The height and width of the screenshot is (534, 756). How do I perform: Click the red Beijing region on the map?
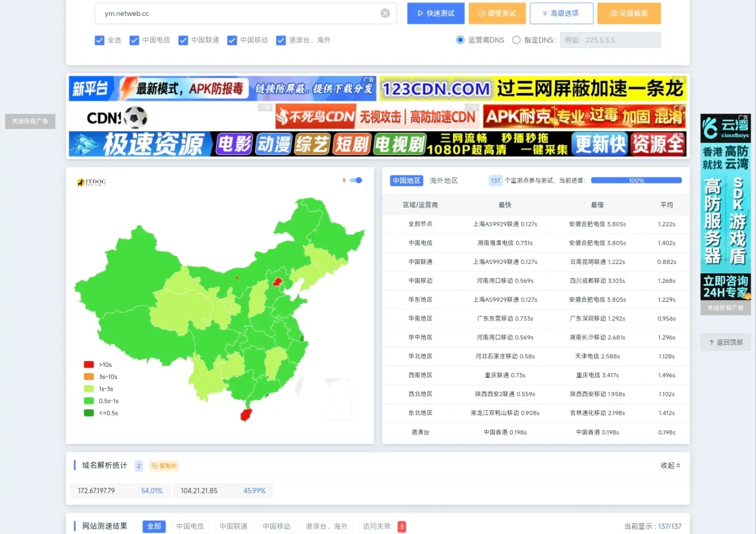(277, 282)
